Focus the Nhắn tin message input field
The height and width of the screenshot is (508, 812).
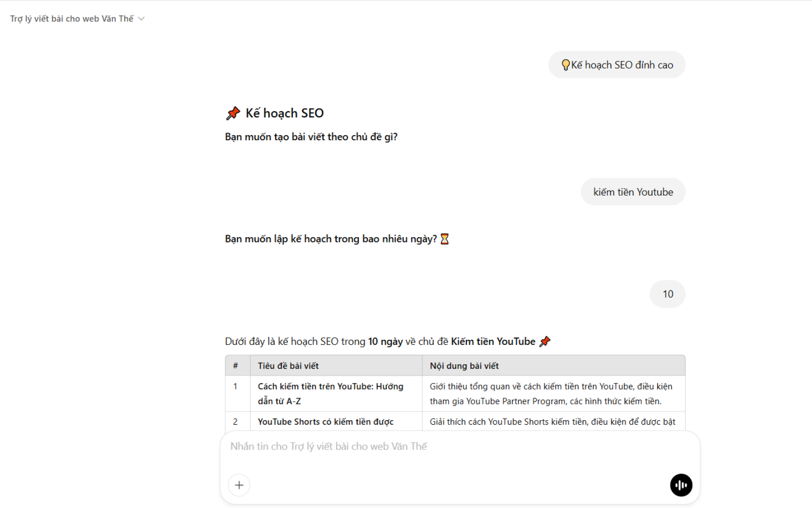(447, 447)
